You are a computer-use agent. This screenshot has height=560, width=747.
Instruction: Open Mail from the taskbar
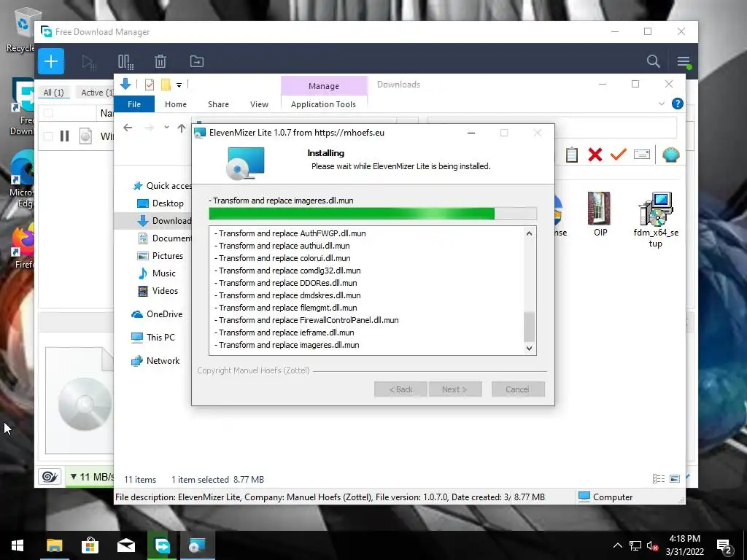click(125, 545)
